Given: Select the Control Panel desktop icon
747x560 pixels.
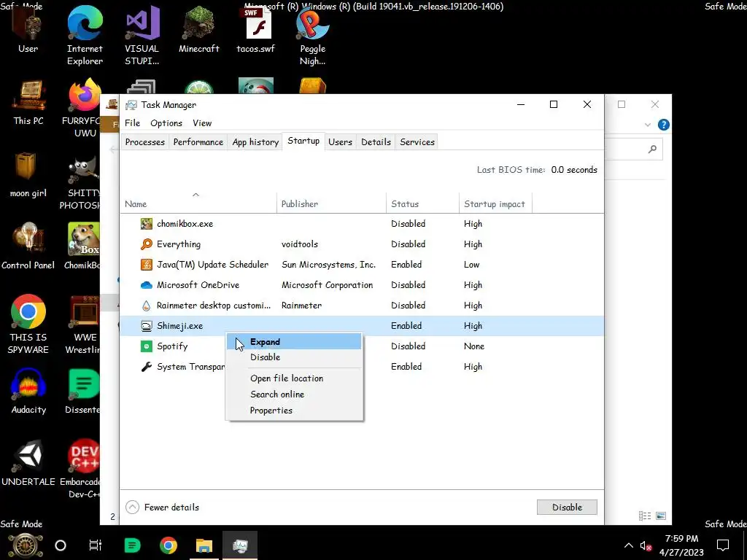Looking at the screenshot, I should coord(28,238).
